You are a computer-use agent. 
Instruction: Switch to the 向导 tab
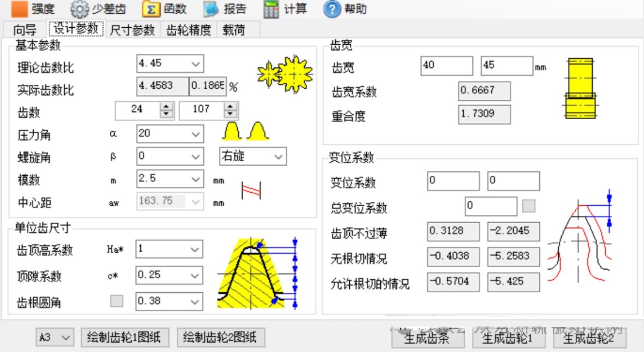[25, 30]
